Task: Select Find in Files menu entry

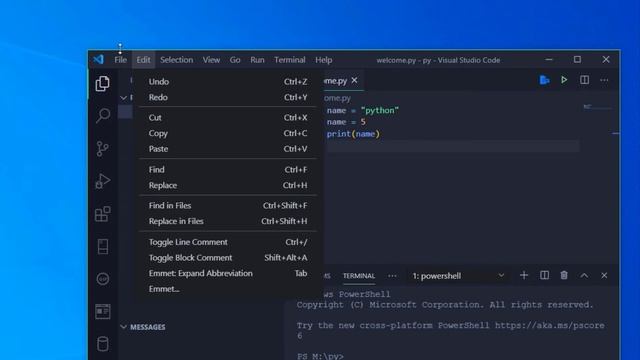Action: pos(228,205)
